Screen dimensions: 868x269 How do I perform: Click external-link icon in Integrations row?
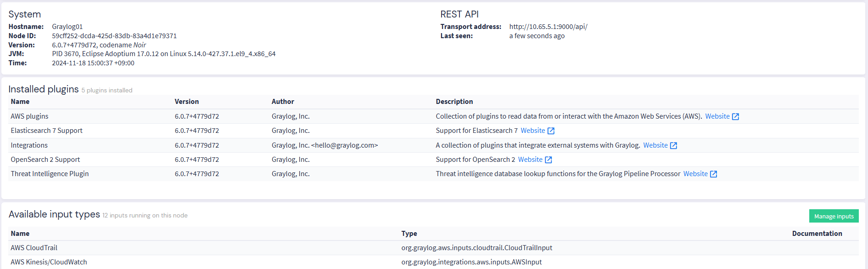673,146
